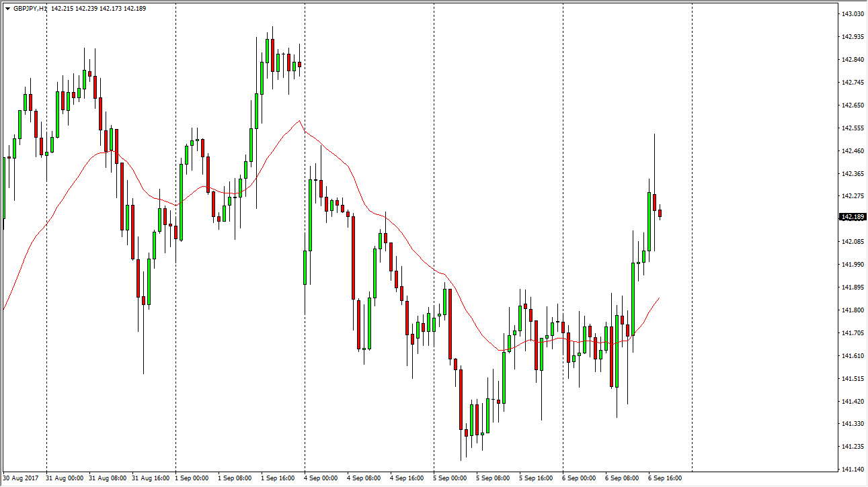The height and width of the screenshot is (487, 868).
Task: Click the latest small red candle at chart end
Action: [660, 214]
